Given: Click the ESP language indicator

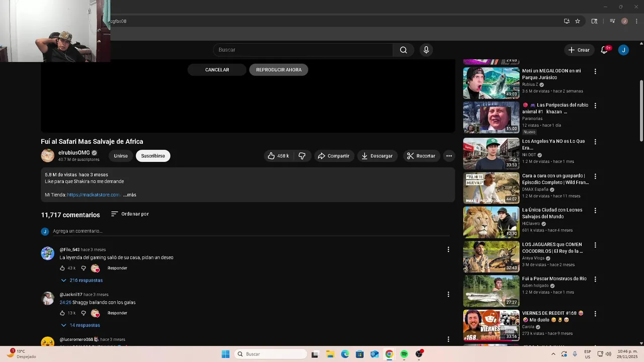Looking at the screenshot, I should click(588, 354).
